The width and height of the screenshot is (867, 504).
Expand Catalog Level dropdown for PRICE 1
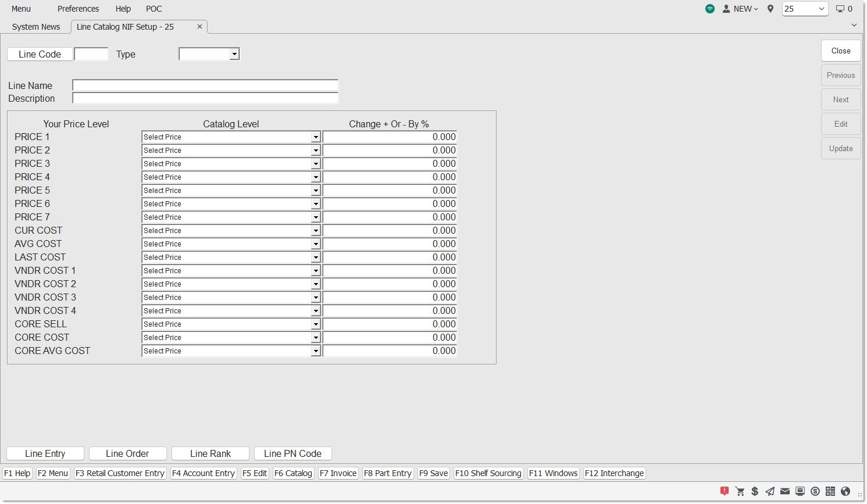point(315,137)
